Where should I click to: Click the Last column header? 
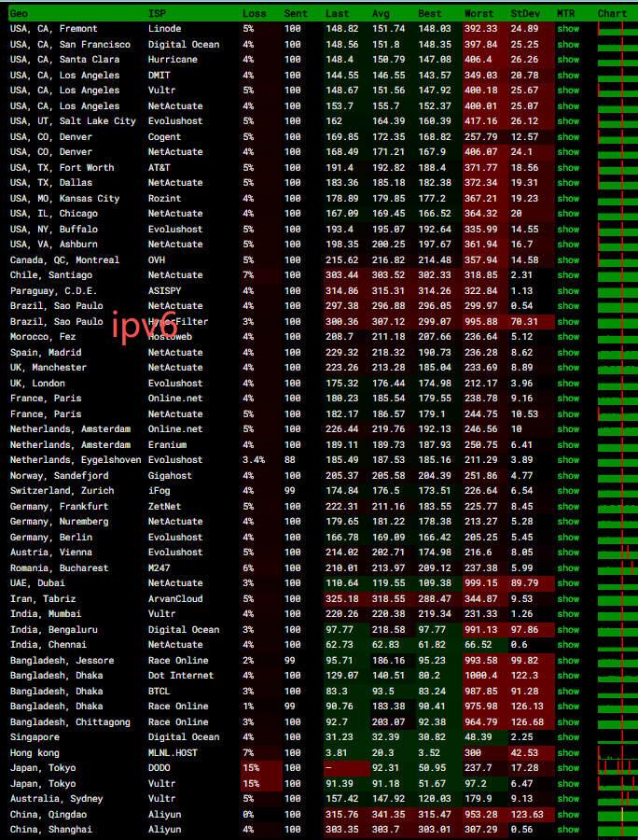[x=338, y=14]
